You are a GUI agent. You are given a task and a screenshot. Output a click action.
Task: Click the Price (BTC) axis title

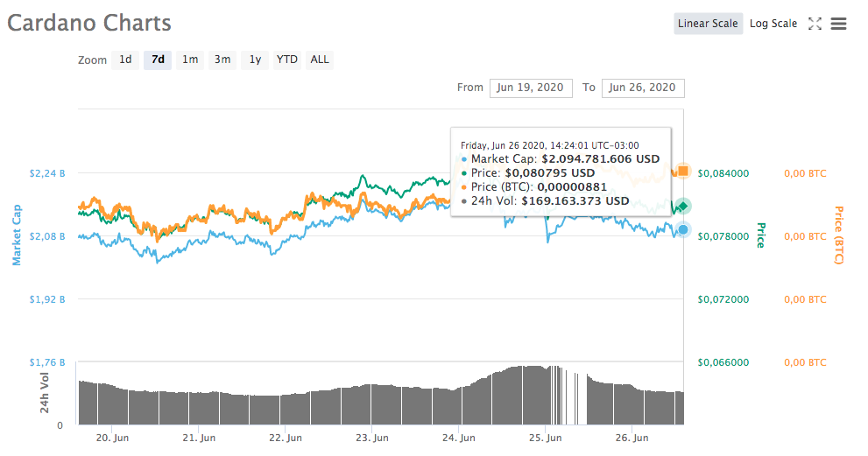839,235
